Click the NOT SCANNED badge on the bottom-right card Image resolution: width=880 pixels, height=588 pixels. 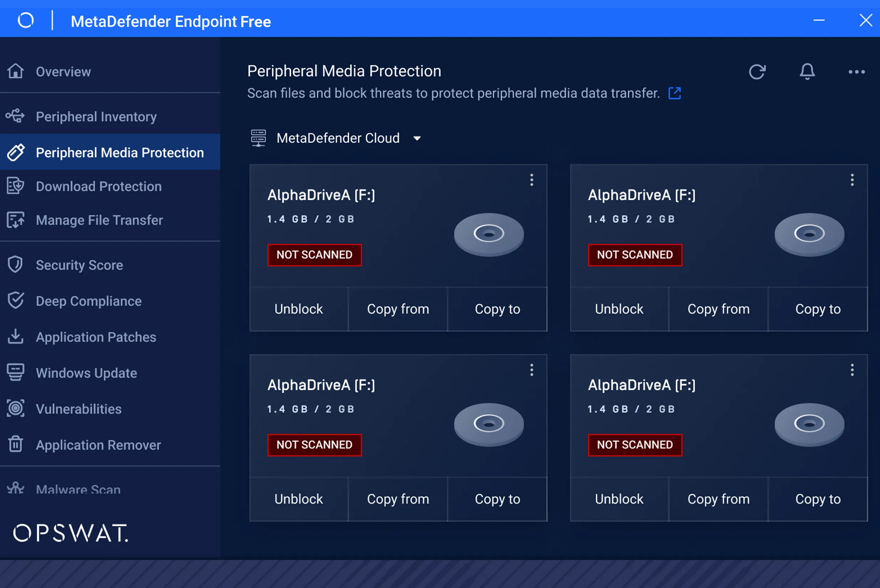635,445
